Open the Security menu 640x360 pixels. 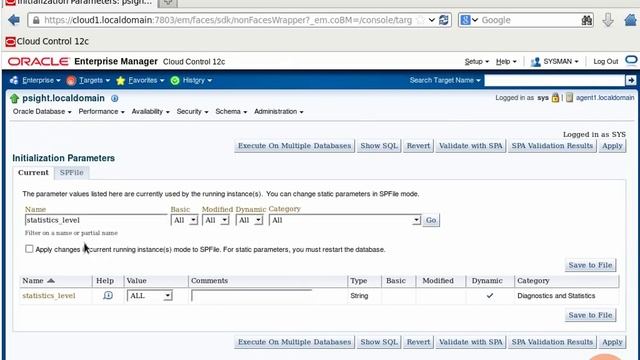click(192, 111)
